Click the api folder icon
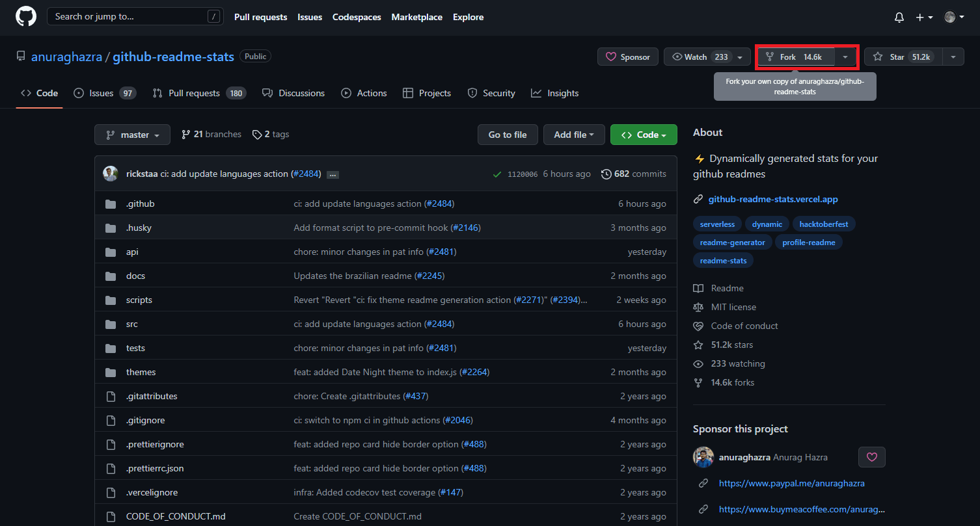The image size is (980, 526). (111, 252)
